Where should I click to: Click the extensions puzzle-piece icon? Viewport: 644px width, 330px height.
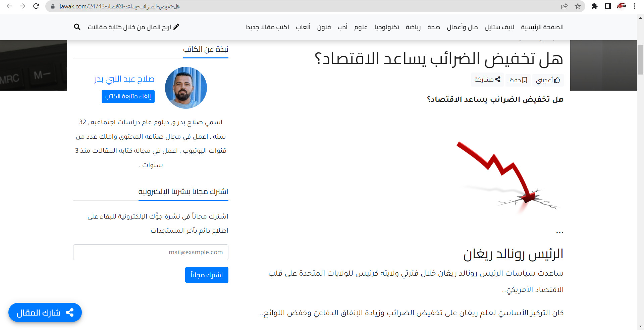[595, 6]
